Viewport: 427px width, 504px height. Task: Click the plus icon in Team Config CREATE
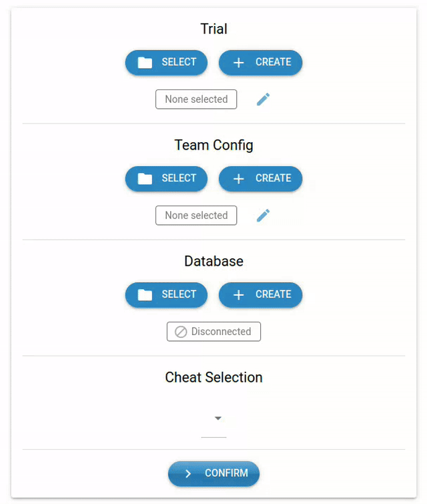point(238,179)
